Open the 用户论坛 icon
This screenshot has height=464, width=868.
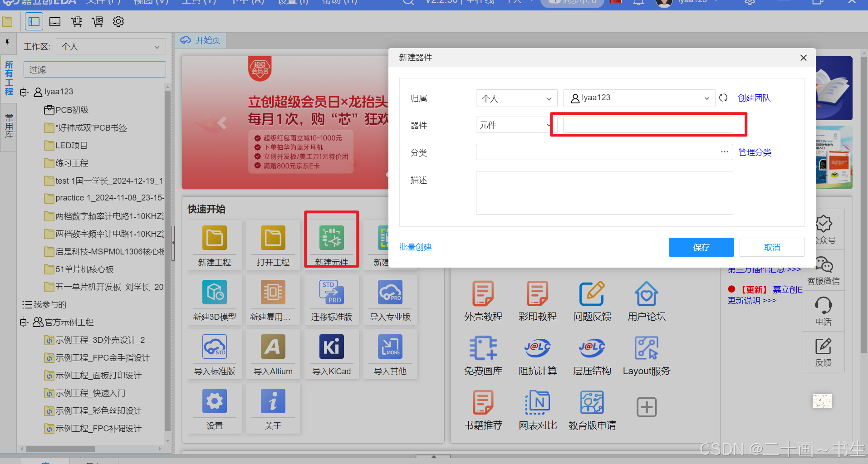point(647,293)
